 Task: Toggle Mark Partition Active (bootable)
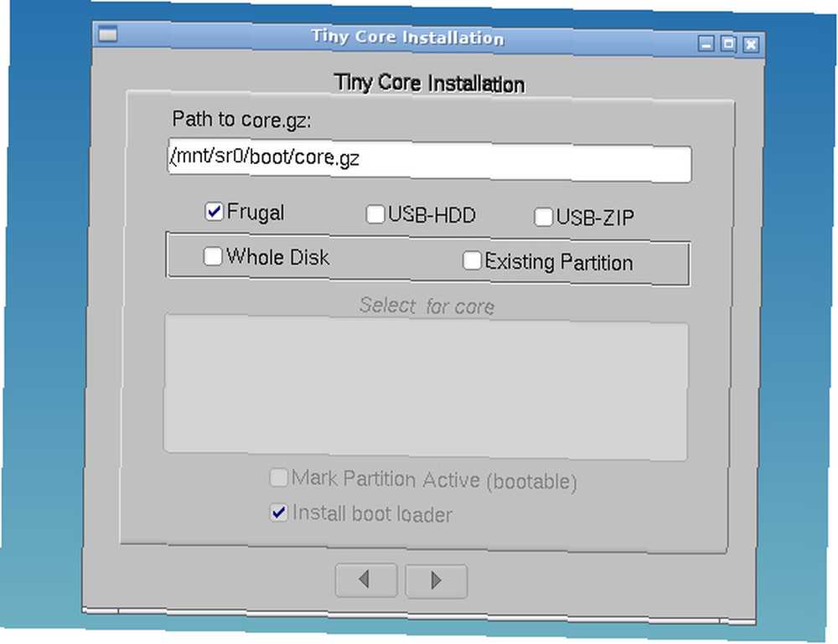click(x=278, y=477)
